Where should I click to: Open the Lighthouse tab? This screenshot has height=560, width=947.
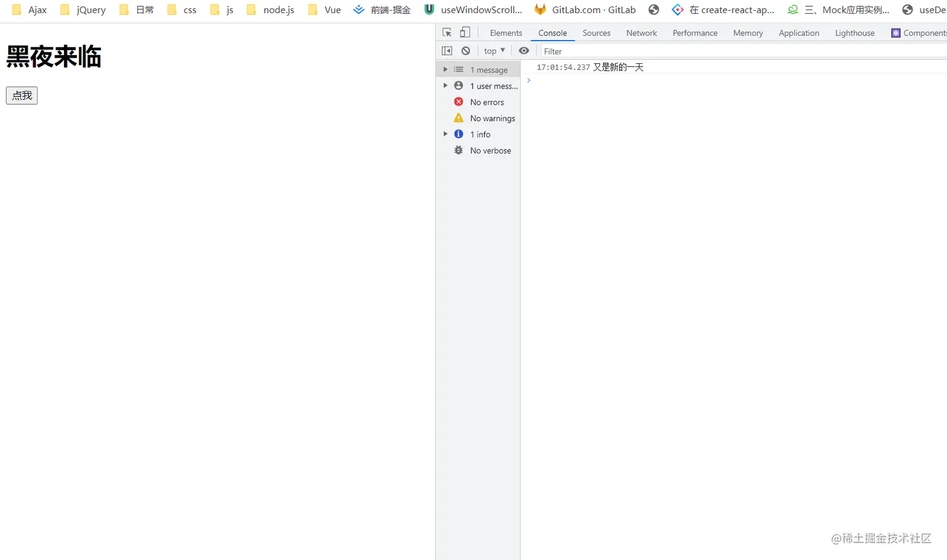[854, 33]
